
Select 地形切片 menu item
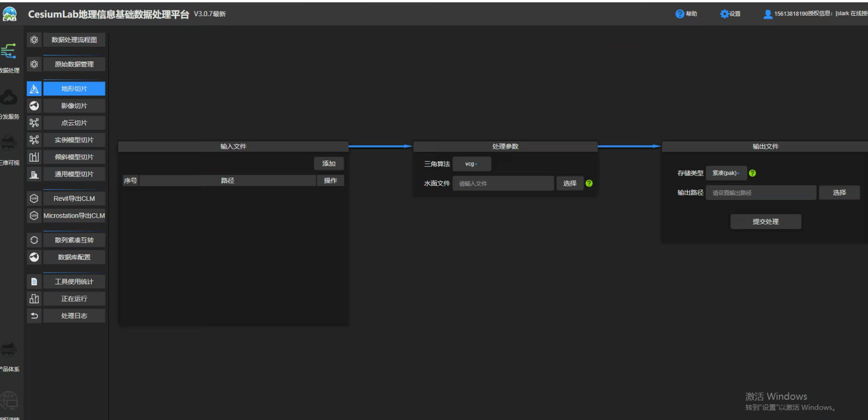point(74,89)
